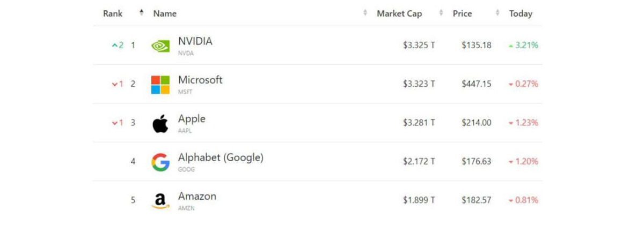Screen dimensions: 644x226
Task: Click the Apple logo icon
Action: pyautogui.click(x=160, y=123)
